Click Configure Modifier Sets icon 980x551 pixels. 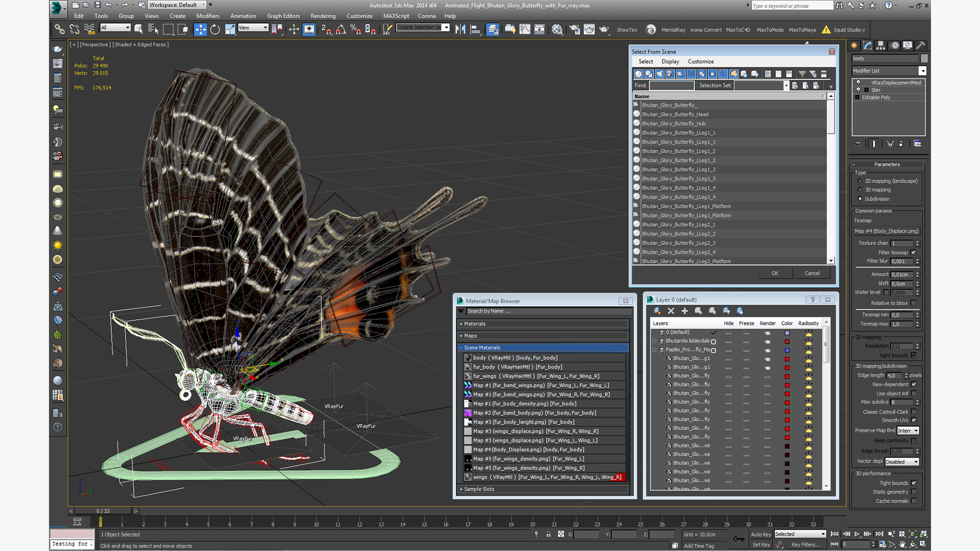click(x=917, y=144)
